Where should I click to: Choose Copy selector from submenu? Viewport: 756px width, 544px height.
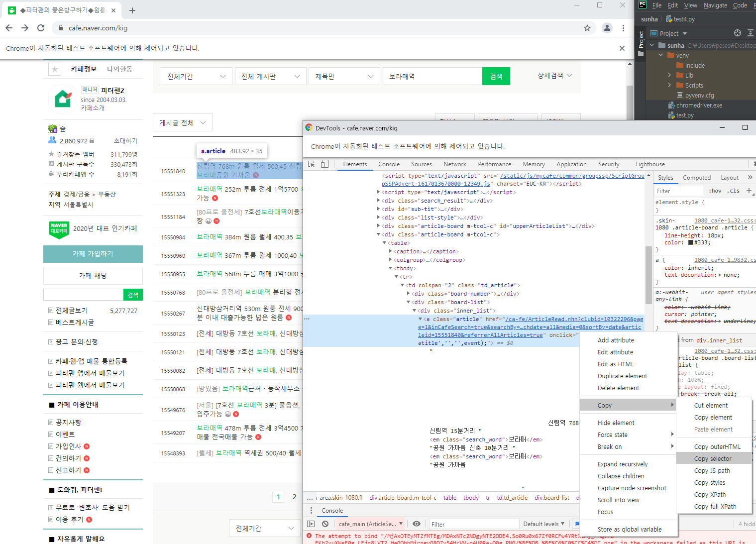pyautogui.click(x=713, y=459)
